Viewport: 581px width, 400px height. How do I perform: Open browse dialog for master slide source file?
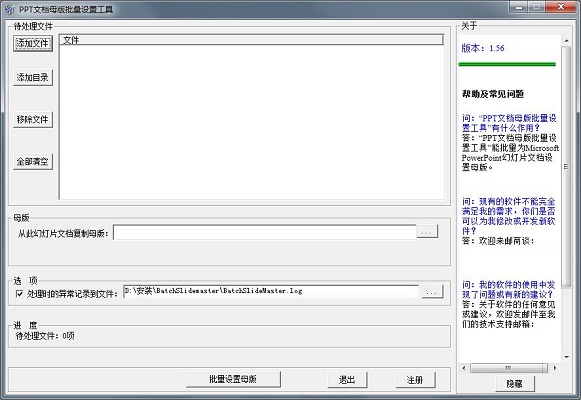point(427,232)
